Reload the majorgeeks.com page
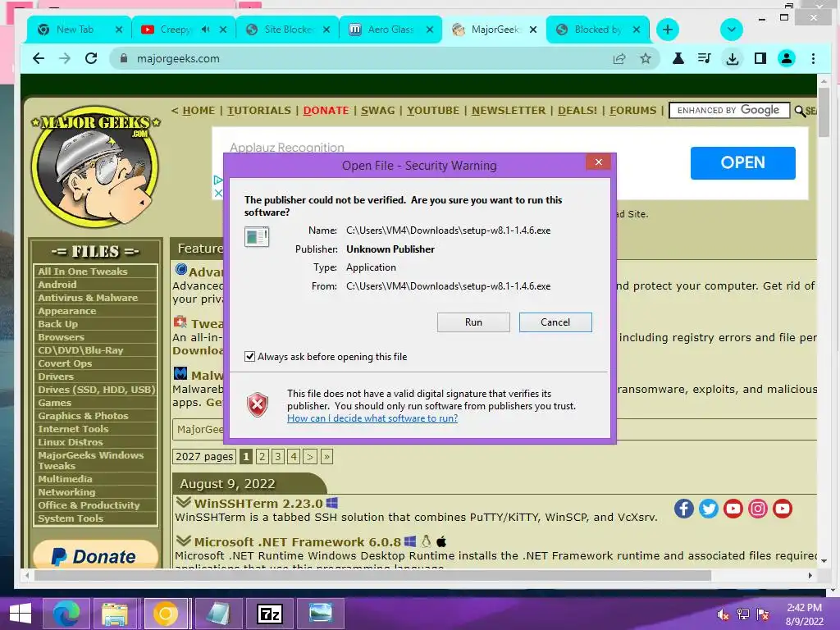The height and width of the screenshot is (630, 840). [x=91, y=58]
